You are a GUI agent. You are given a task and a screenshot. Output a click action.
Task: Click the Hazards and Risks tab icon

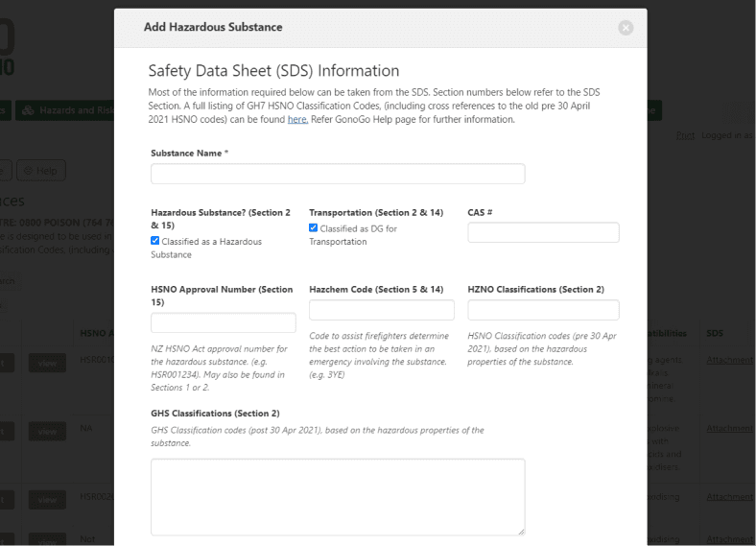pos(28,110)
